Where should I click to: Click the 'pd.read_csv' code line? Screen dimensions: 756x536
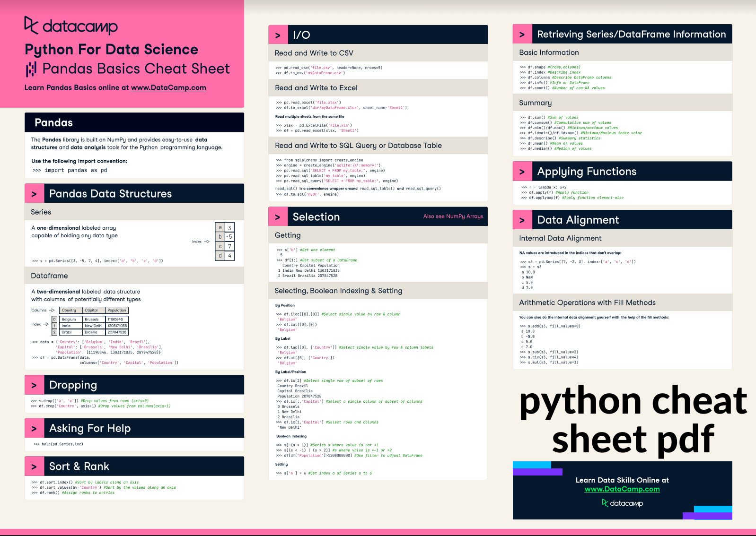coord(329,68)
